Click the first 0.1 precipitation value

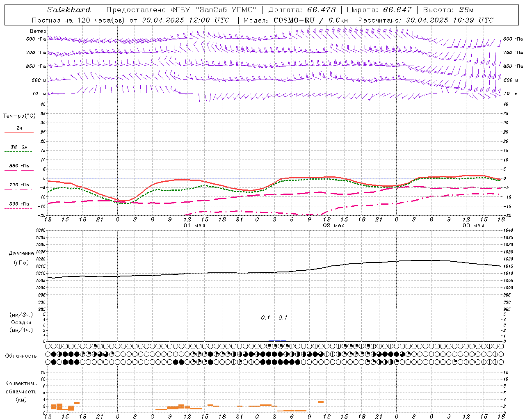pos(266,318)
